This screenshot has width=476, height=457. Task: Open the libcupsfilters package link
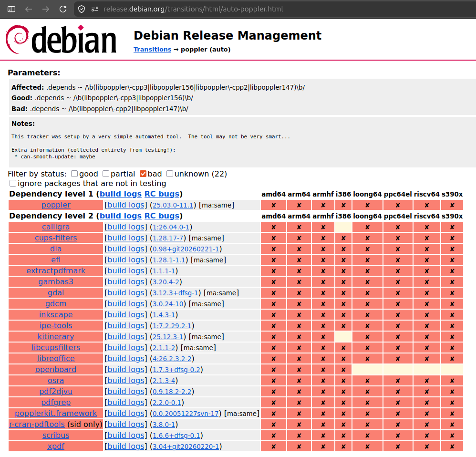click(x=56, y=347)
